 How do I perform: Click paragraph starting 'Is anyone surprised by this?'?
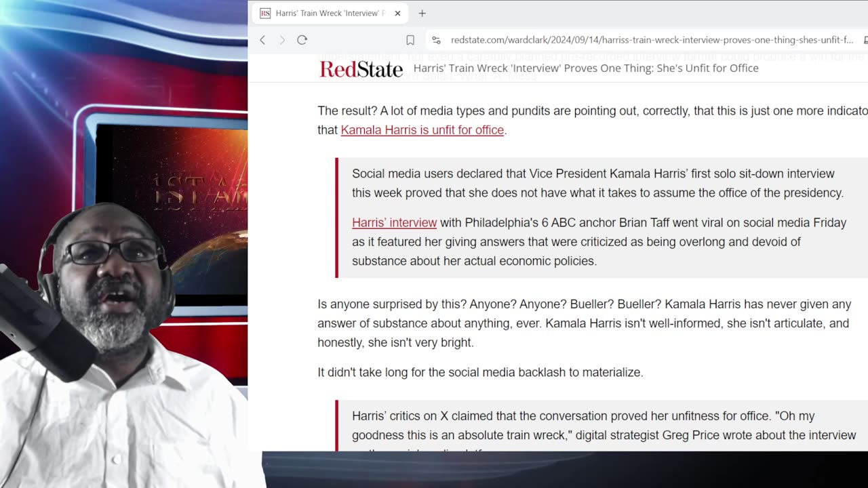pyautogui.click(x=584, y=323)
